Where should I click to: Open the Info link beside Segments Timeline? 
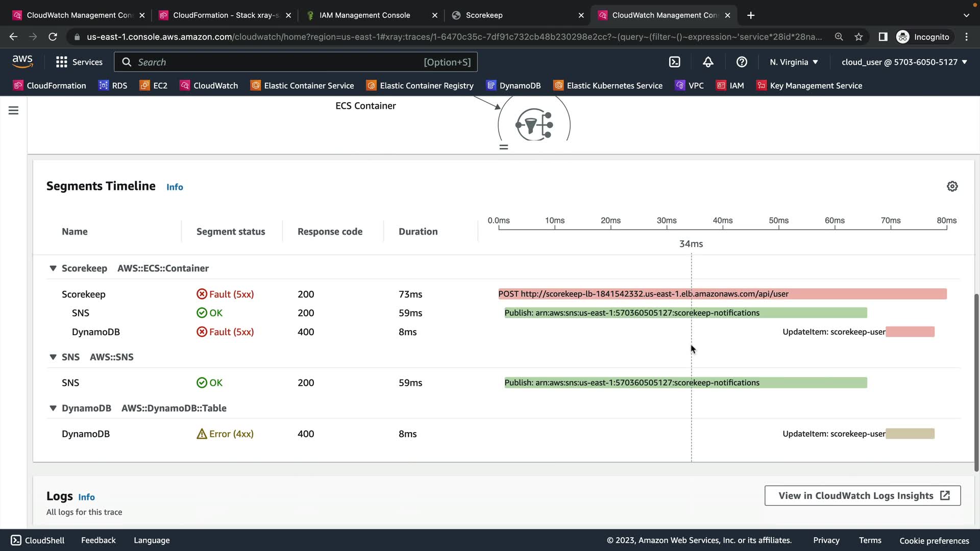coord(175,187)
